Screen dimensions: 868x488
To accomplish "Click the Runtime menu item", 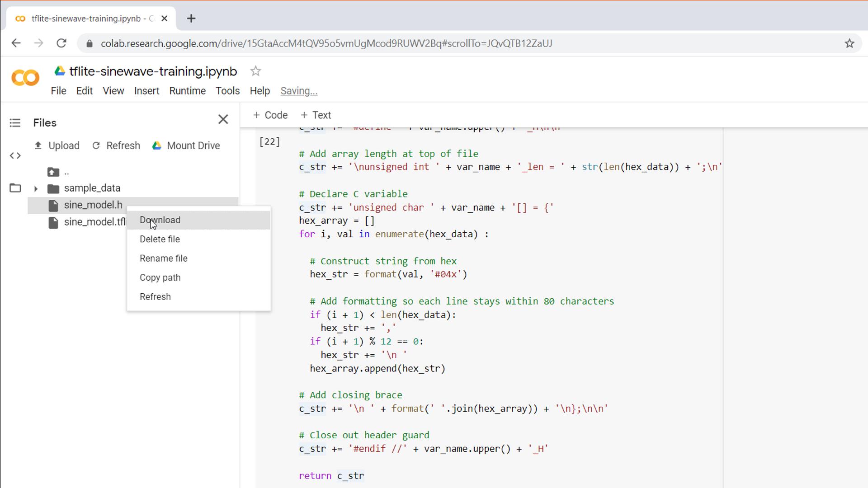I will pyautogui.click(x=187, y=90).
